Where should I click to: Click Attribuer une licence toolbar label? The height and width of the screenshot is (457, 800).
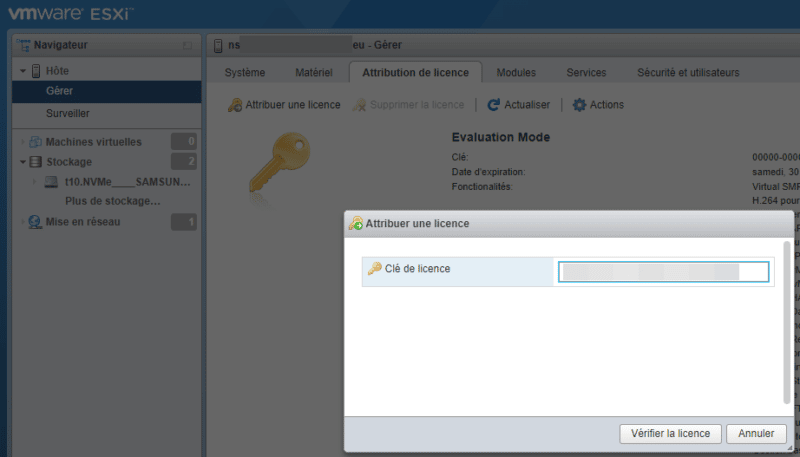293,105
